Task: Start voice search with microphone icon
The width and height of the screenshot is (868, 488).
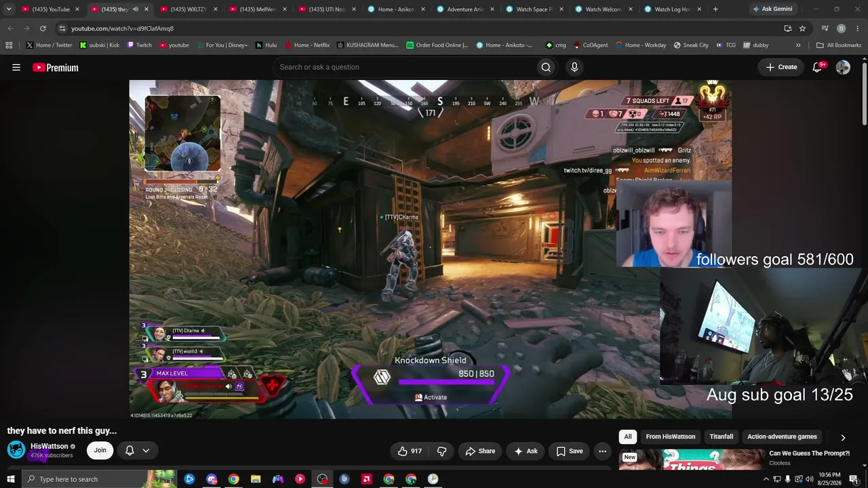Action: point(574,67)
